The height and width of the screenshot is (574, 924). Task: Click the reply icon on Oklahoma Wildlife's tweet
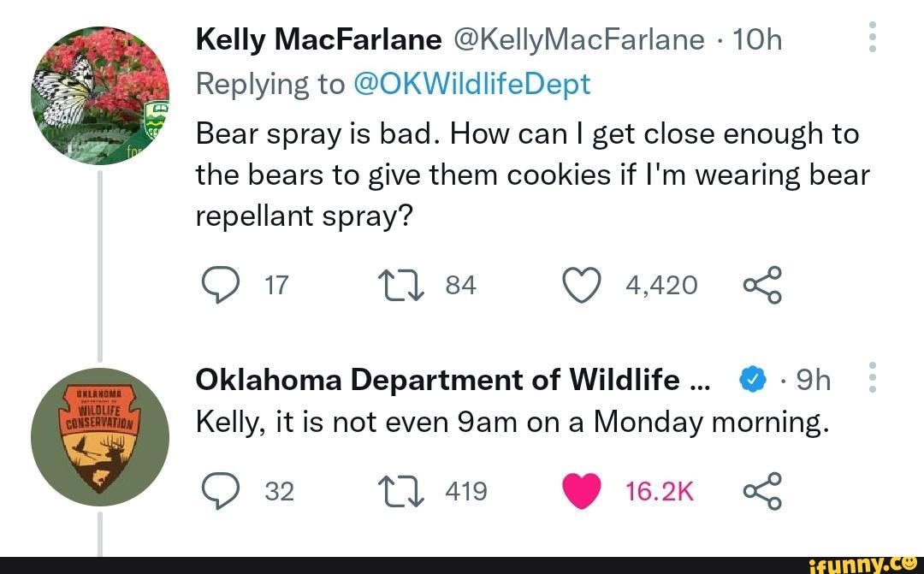click(221, 491)
